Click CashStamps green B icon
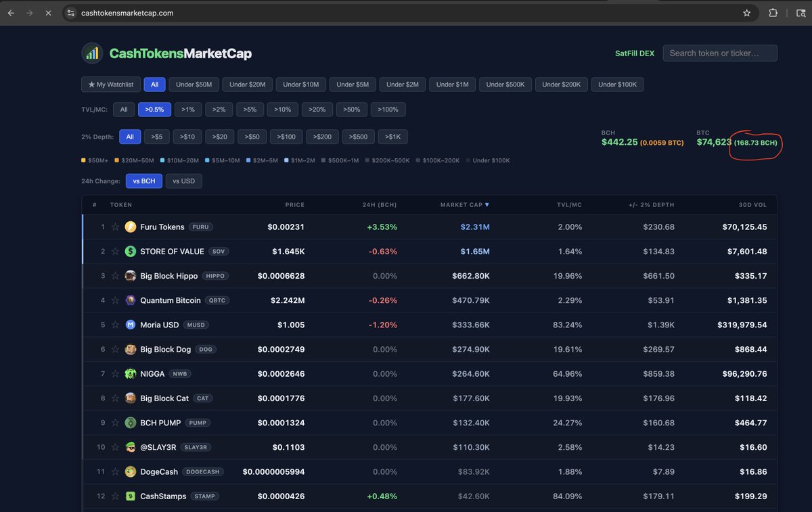The height and width of the screenshot is (512, 812). pyautogui.click(x=131, y=496)
